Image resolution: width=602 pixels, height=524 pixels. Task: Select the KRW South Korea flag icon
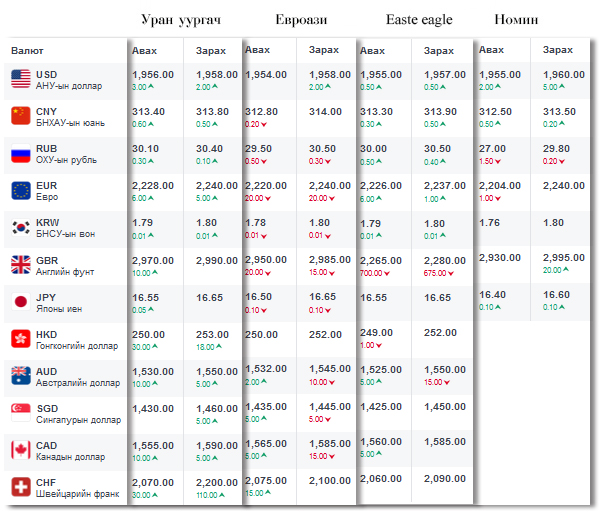[x=20, y=227]
